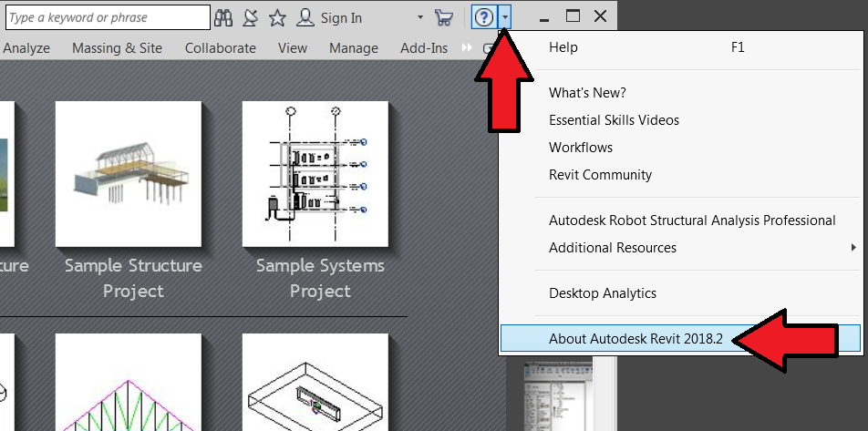Open Essential Skills Videos
This screenshot has height=431, width=868.
click(680, 120)
